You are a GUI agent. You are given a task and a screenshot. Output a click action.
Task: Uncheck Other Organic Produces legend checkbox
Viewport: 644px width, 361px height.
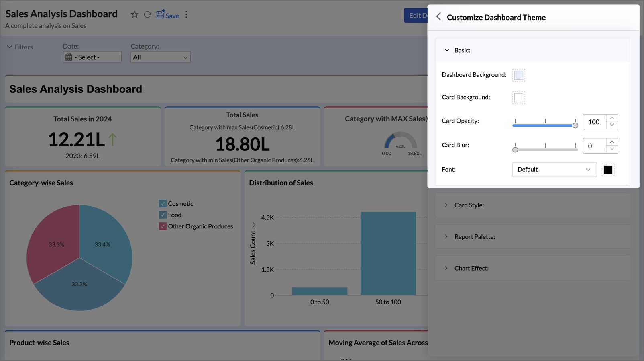[163, 226]
